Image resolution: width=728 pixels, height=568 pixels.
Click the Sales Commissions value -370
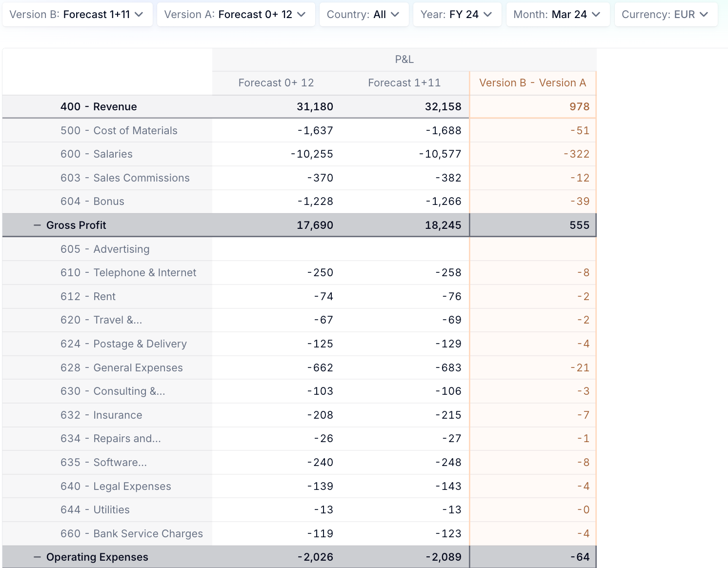click(320, 178)
